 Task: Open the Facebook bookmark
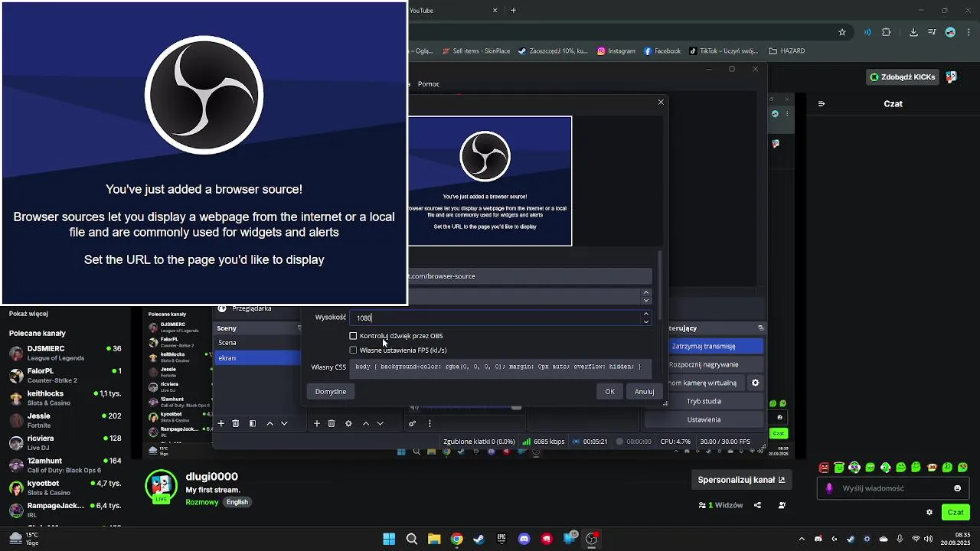(662, 51)
